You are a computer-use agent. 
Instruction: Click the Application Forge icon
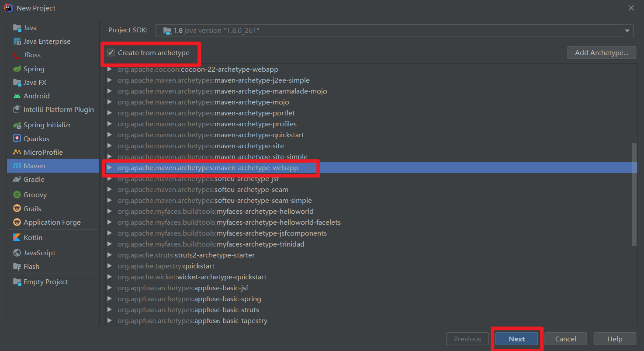click(17, 222)
